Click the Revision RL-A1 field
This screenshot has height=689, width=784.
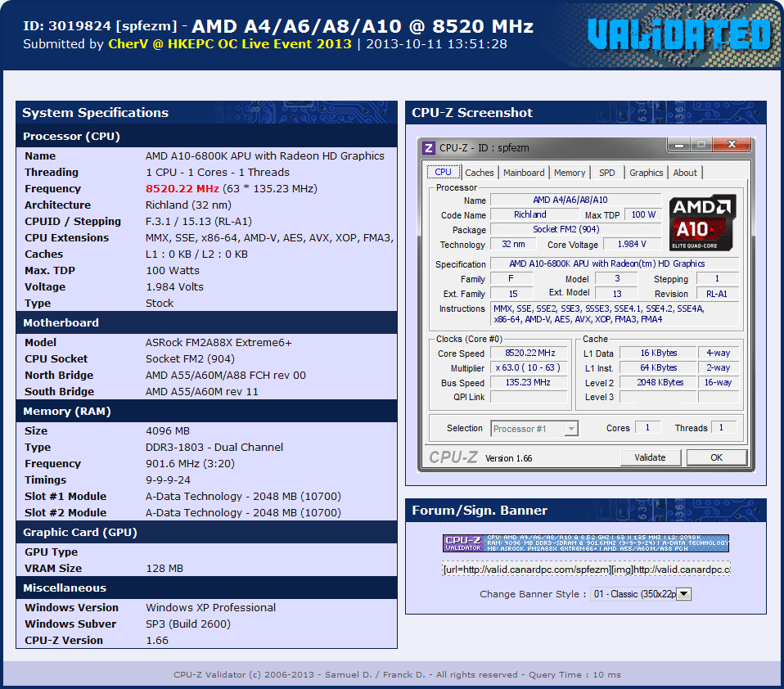717,294
